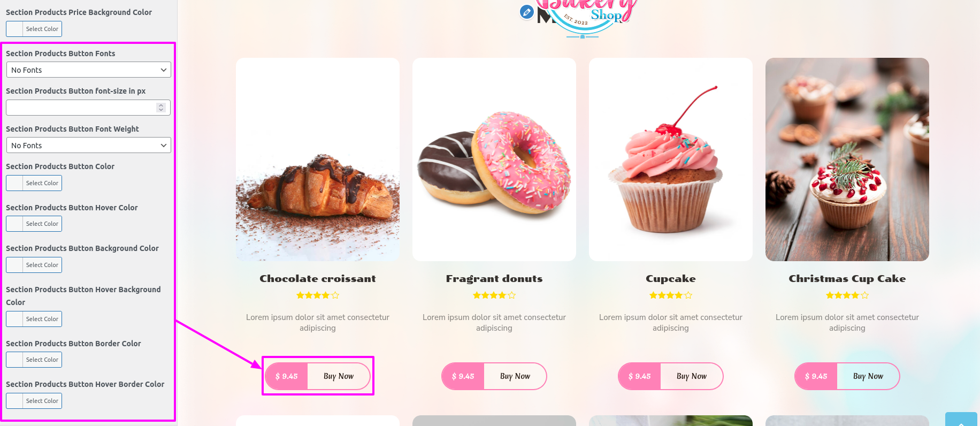Click the Fragrant donuts star rating
Screen dimensions: 980x426
[494, 295]
